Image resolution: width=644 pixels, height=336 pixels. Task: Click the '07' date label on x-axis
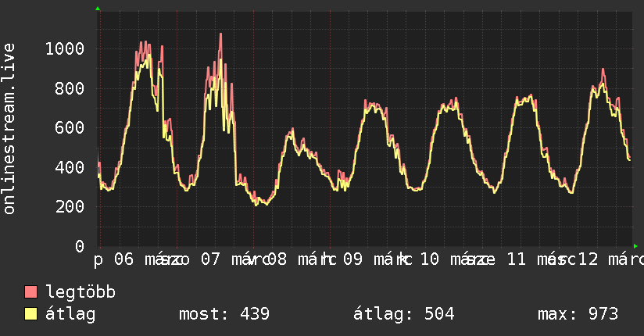point(210,259)
